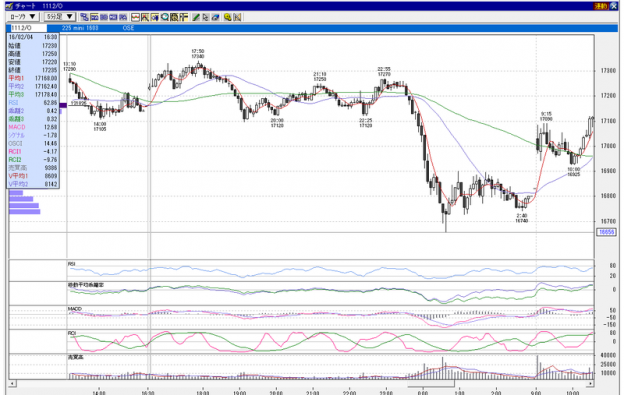Click the red line chart settings icon
624x395 pixels.
pyautogui.click(x=136, y=17)
